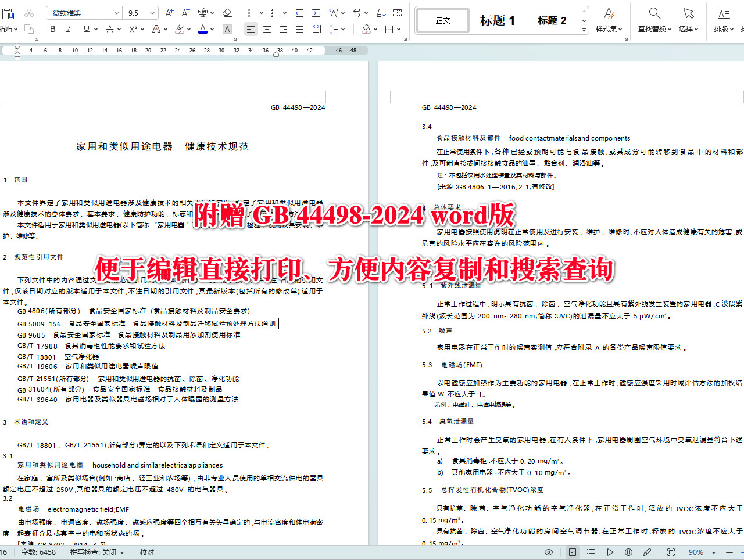Toggle italic formatting

(x=69, y=29)
